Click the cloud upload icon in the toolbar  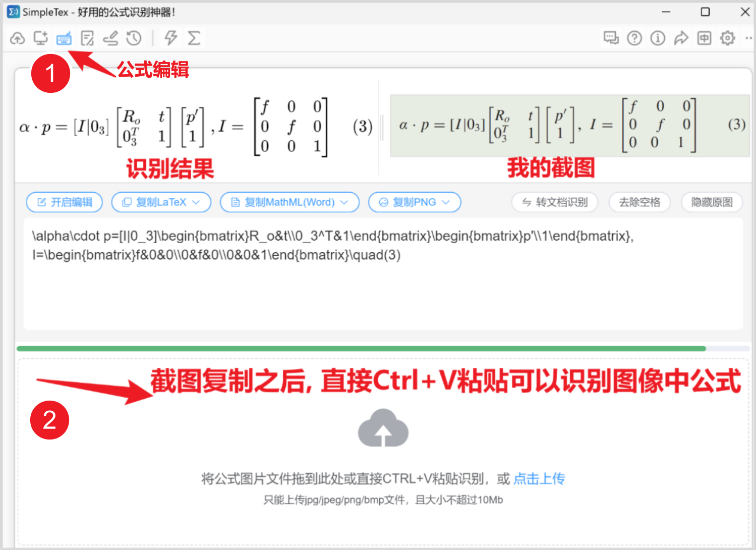[x=18, y=38]
